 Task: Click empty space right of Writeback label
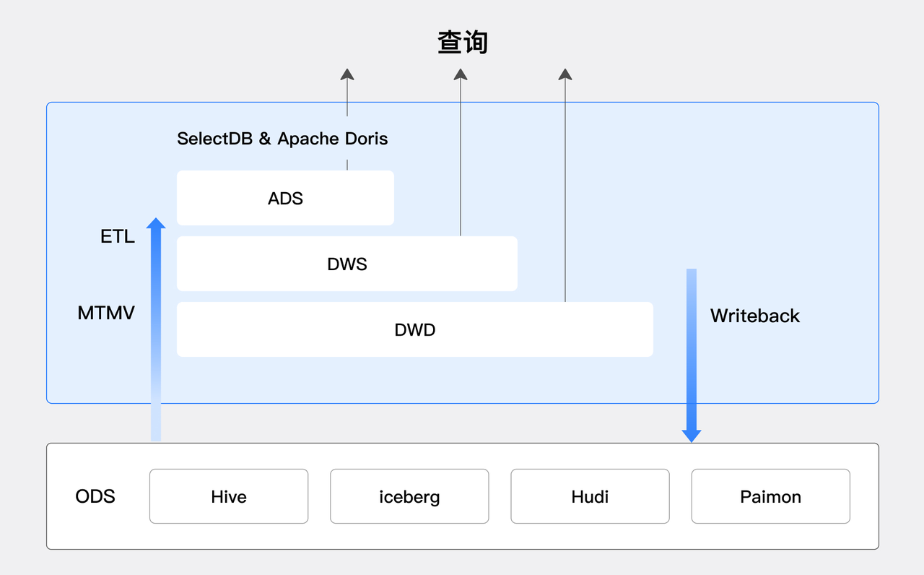click(837, 316)
